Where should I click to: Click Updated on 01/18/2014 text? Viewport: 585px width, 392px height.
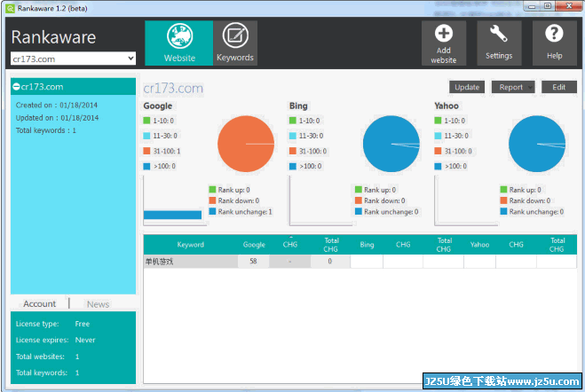[x=57, y=118]
